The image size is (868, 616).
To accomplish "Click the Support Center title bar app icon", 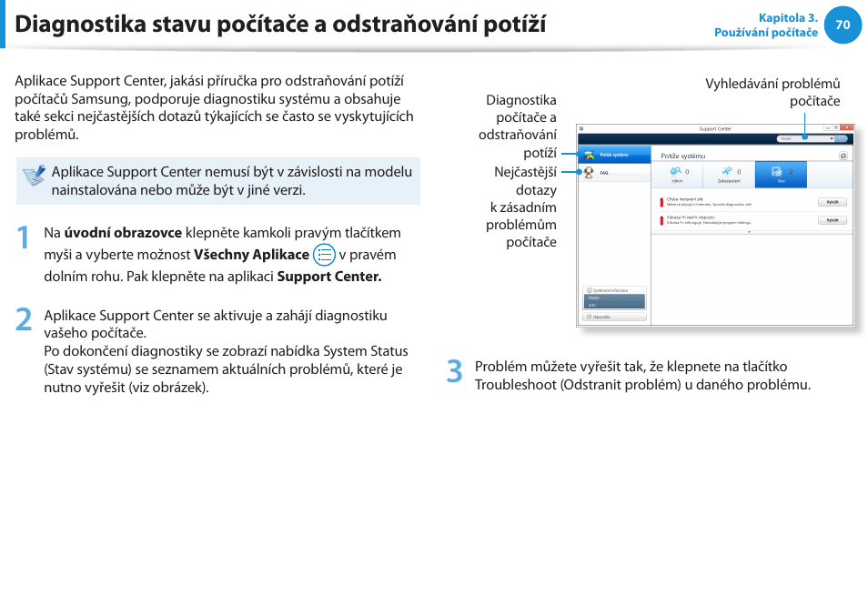I will click(x=581, y=128).
